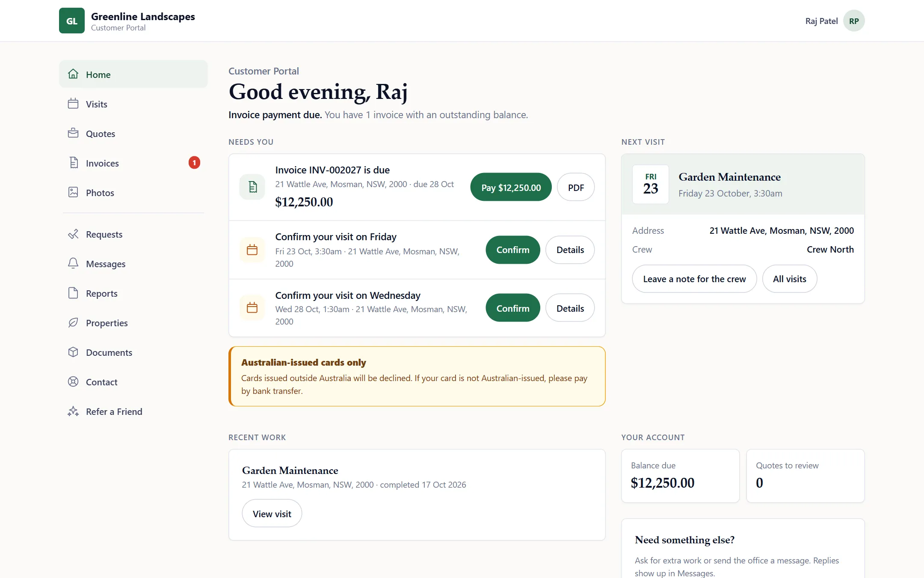Click the RP user avatar

(854, 21)
